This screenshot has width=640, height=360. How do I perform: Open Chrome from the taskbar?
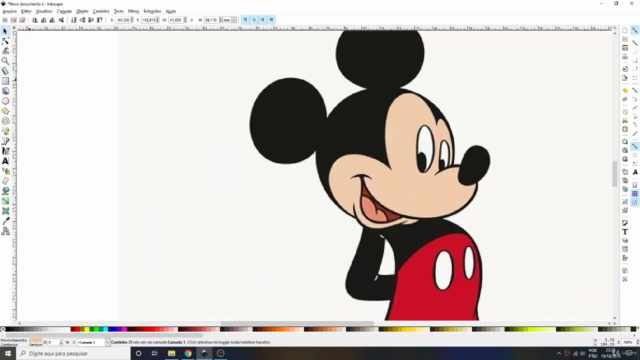(188, 353)
